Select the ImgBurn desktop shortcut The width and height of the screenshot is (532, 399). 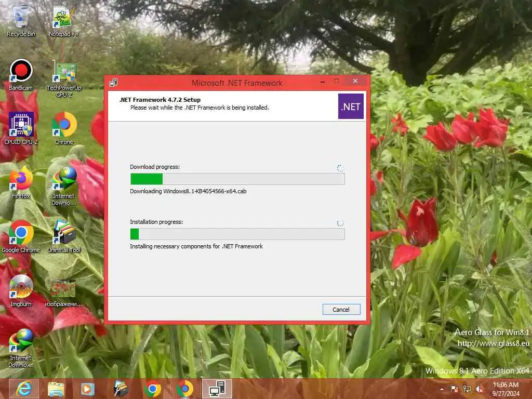[21, 290]
